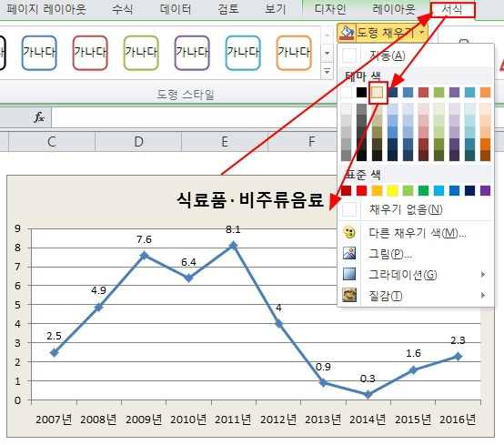Apply the green outline shape style
Screen dimensions: 504x445
(141, 53)
